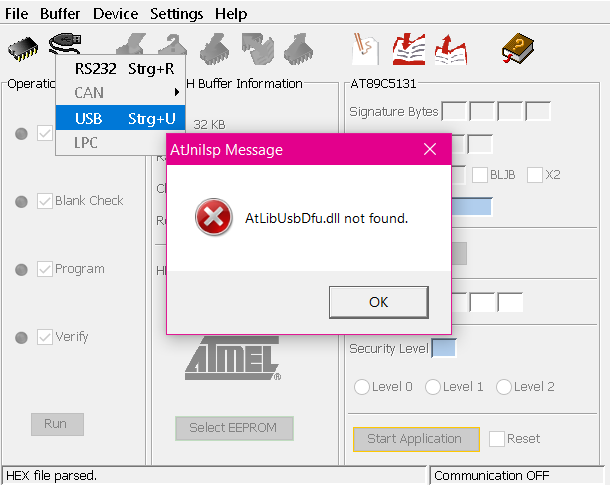This screenshot has width=610, height=485.
Task: Click the Select EEPROM button
Action: tap(234, 428)
